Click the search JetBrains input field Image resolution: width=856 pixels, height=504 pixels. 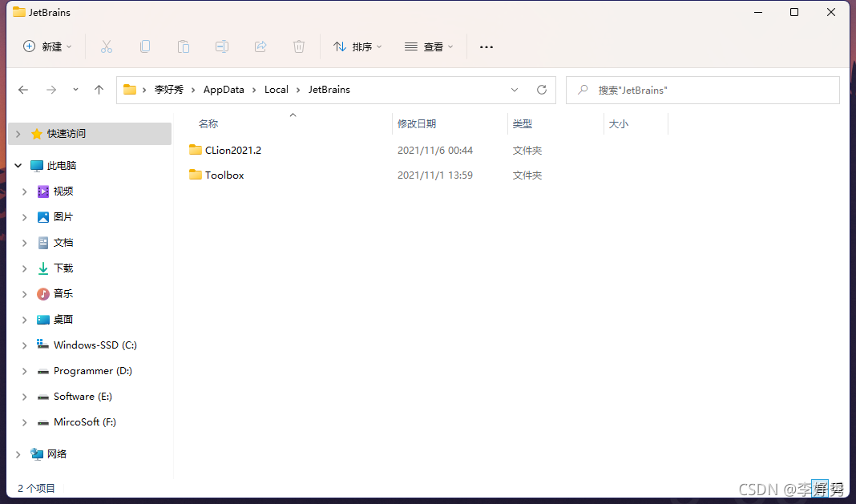(703, 90)
